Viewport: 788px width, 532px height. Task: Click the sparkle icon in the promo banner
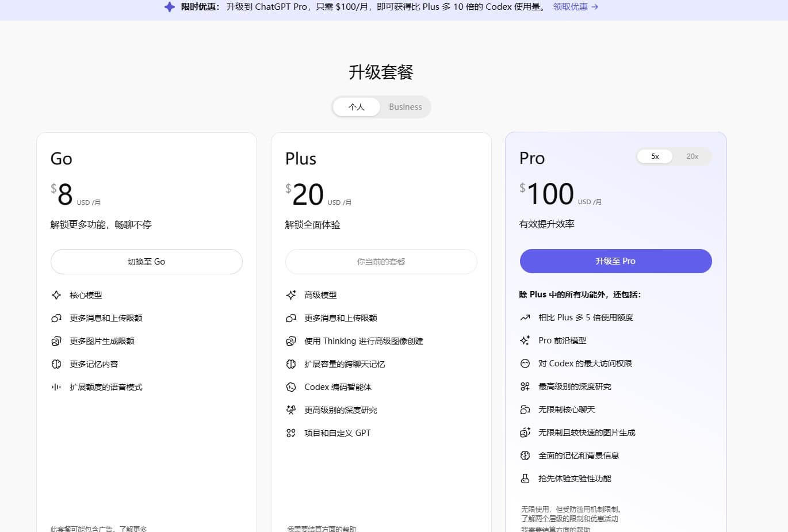pyautogui.click(x=169, y=7)
